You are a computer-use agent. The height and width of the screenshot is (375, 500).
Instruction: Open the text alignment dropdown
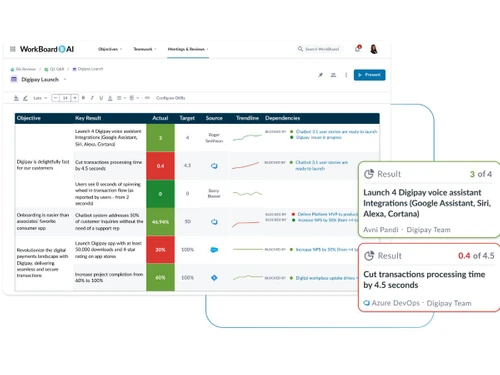coord(121,98)
